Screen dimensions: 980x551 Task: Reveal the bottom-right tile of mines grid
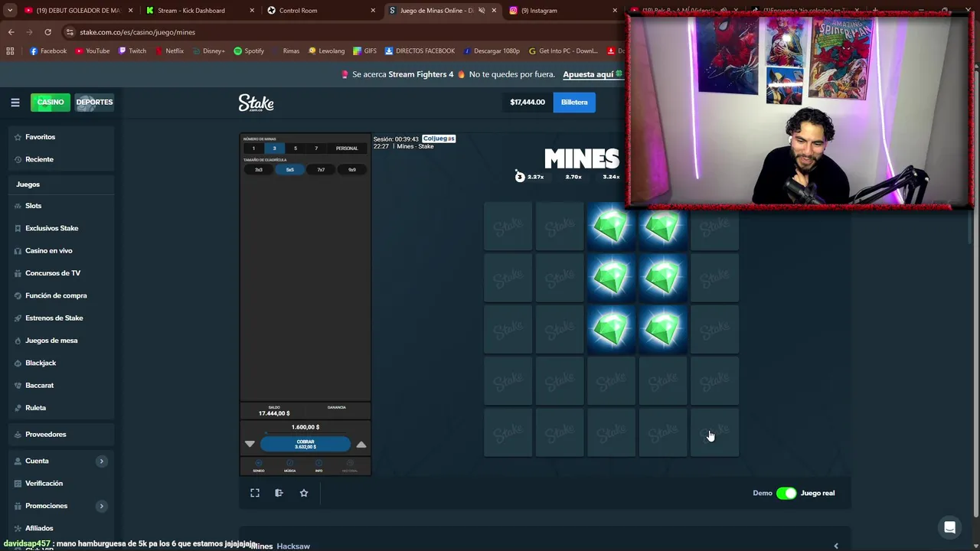click(714, 433)
